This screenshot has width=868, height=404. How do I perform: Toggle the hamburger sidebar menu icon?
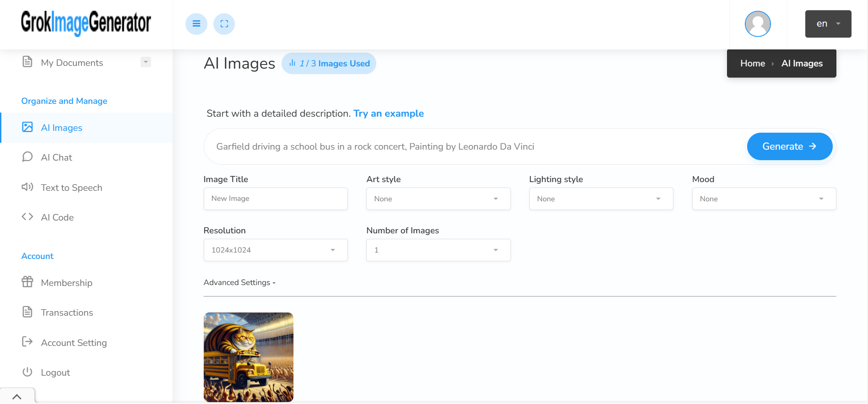[196, 24]
